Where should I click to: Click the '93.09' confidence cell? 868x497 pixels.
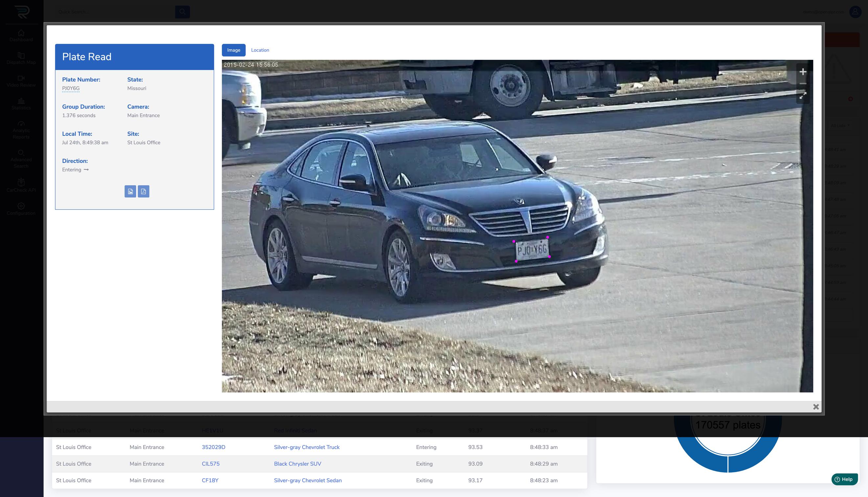pos(475,464)
